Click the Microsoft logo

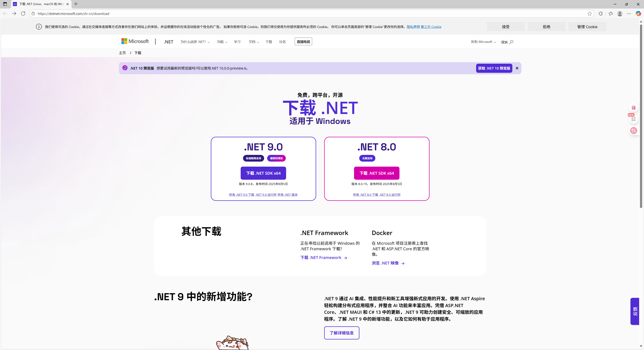[x=135, y=41]
